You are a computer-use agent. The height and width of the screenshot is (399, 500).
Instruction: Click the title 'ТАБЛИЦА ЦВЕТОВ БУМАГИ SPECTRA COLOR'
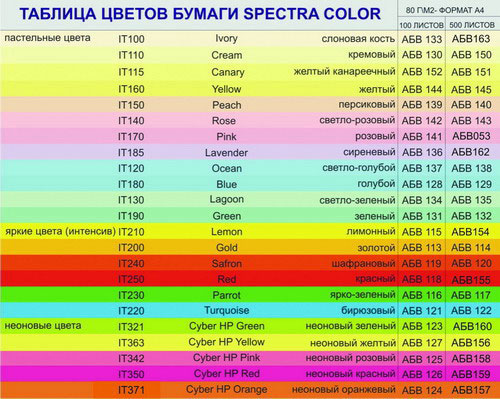point(200,14)
